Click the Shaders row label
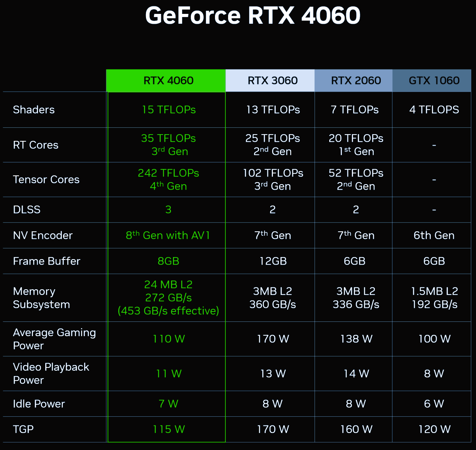476x450 pixels. (x=34, y=110)
